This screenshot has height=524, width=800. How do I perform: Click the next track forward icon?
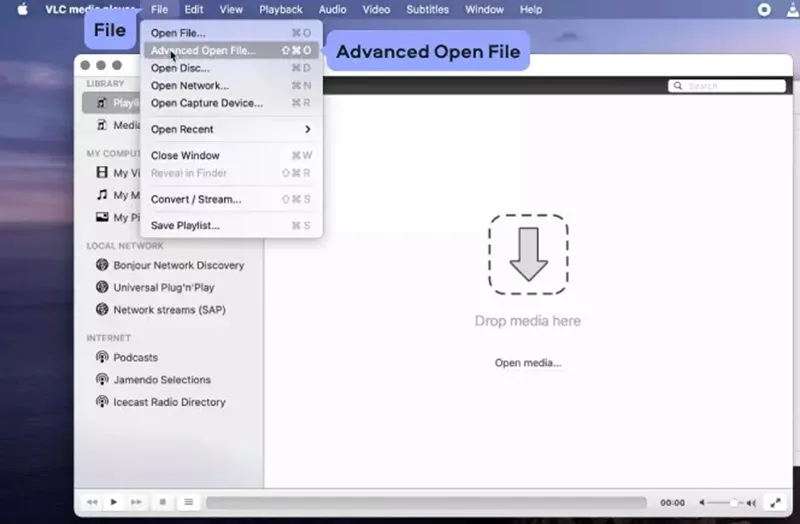point(136,502)
